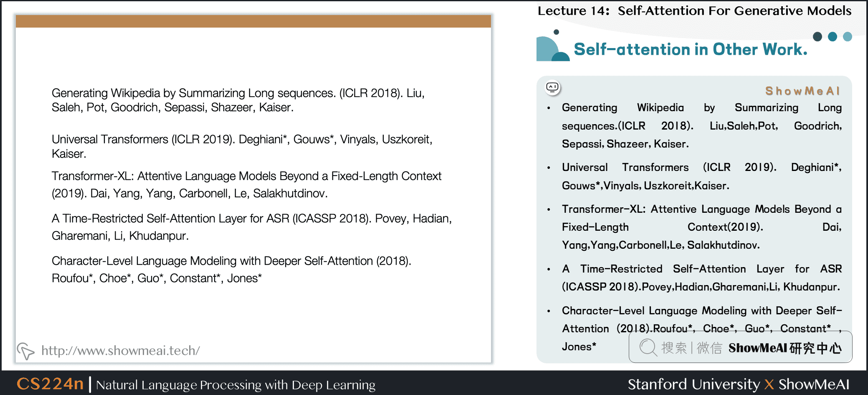Click 'Stanford University X ShowMeAI' footer text
This screenshot has width=868, height=395.
(738, 384)
